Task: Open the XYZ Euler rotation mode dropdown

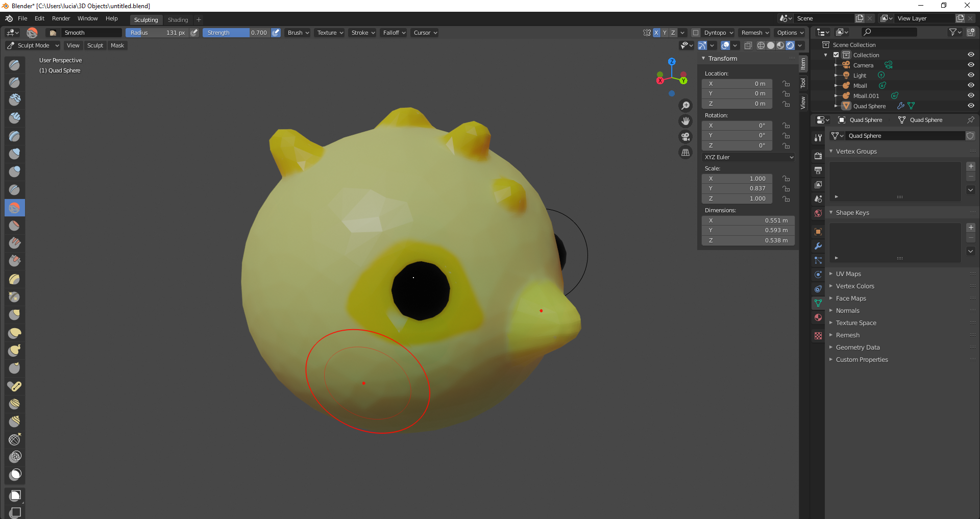Action: [x=748, y=157]
